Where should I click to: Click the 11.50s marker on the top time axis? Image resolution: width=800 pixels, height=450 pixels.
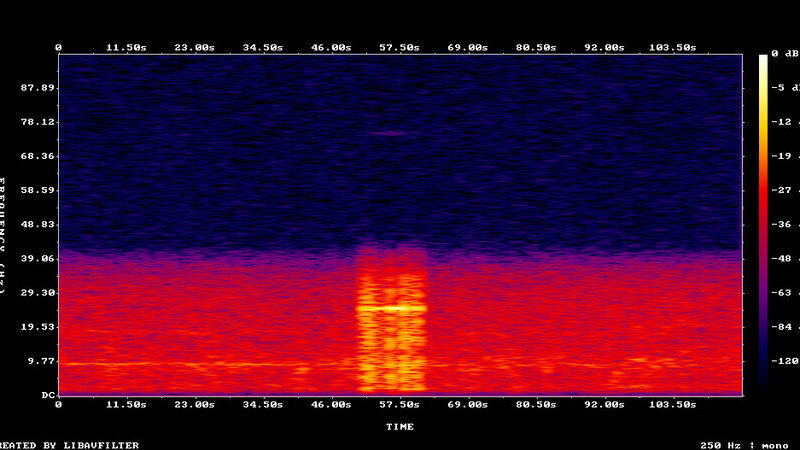point(126,47)
